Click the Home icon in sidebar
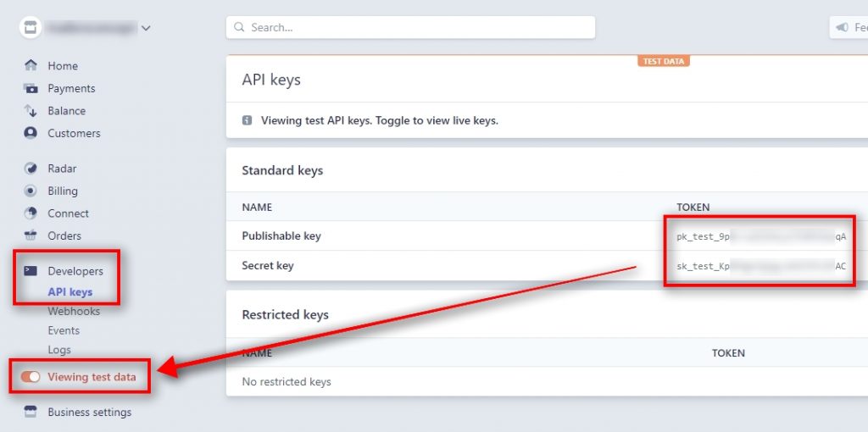The height and width of the screenshot is (432, 868). 31,66
